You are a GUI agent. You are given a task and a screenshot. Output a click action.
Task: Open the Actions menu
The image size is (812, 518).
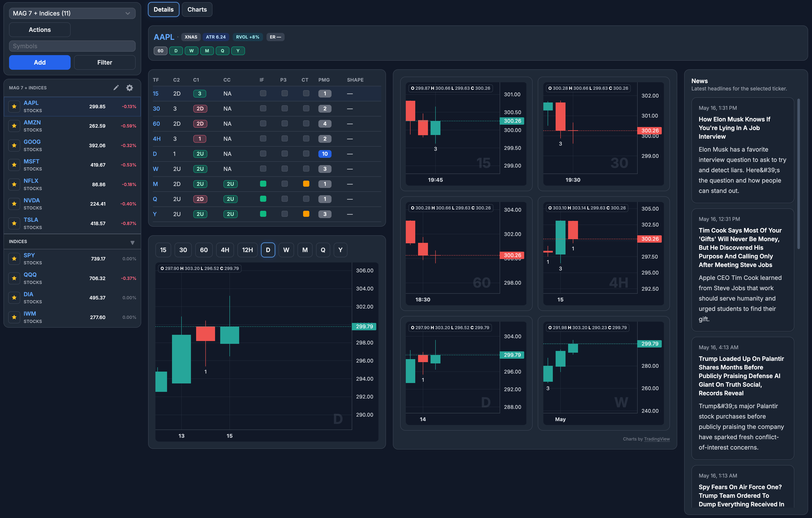coord(40,30)
